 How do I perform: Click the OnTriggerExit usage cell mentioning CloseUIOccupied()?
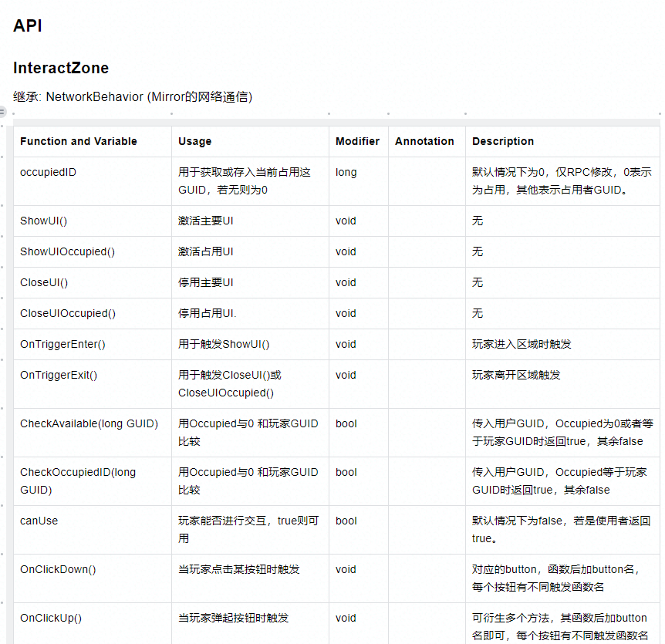(x=250, y=384)
